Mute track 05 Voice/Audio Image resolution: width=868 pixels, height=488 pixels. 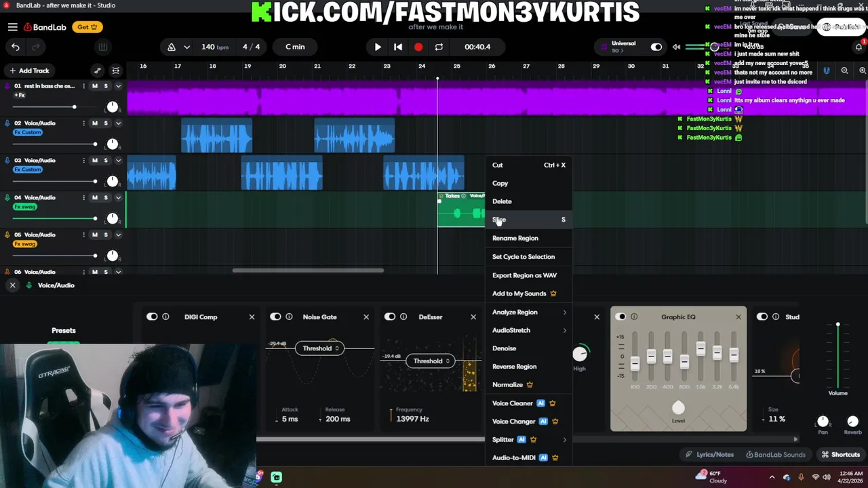click(x=95, y=235)
